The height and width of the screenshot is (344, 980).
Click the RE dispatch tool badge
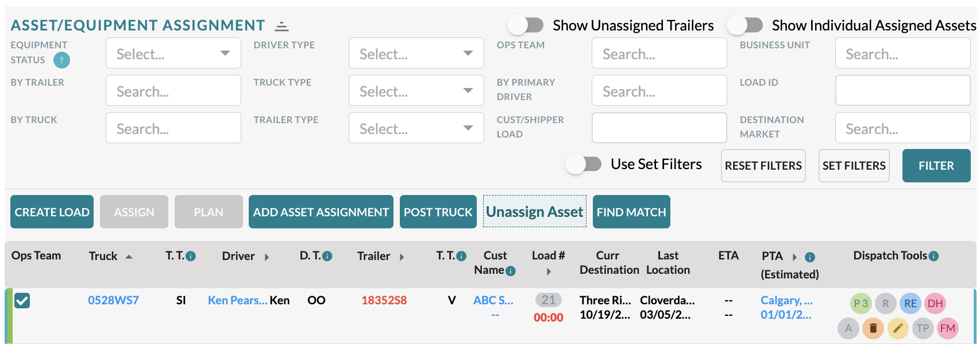910,303
